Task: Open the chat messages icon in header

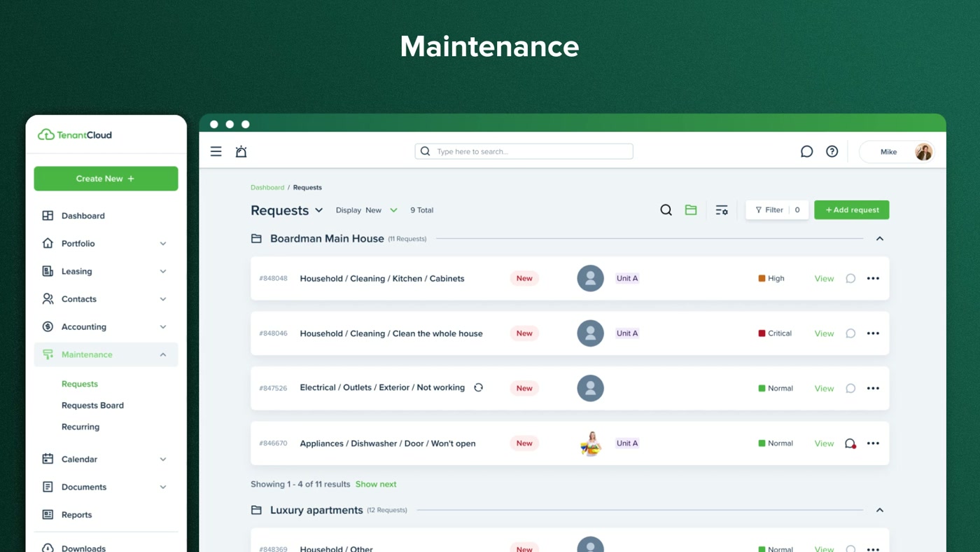Action: 806,151
